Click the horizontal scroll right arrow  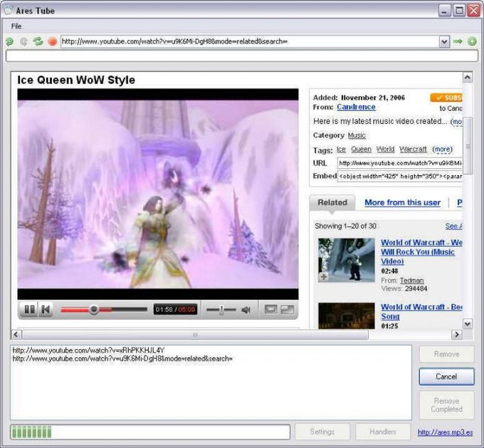point(457,335)
